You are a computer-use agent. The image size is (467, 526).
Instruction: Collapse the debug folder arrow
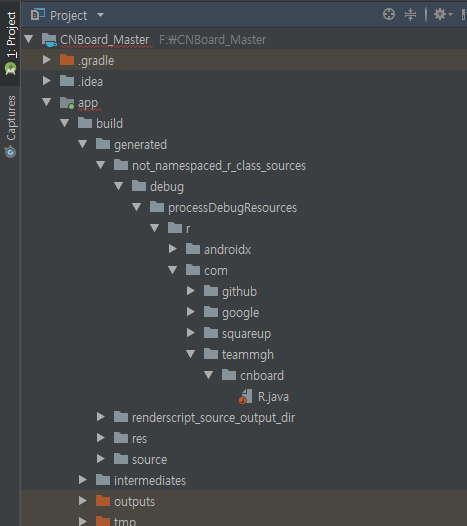coord(119,186)
